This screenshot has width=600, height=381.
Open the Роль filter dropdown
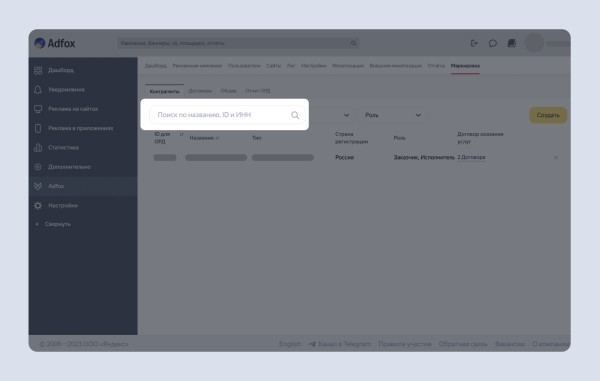click(x=393, y=115)
